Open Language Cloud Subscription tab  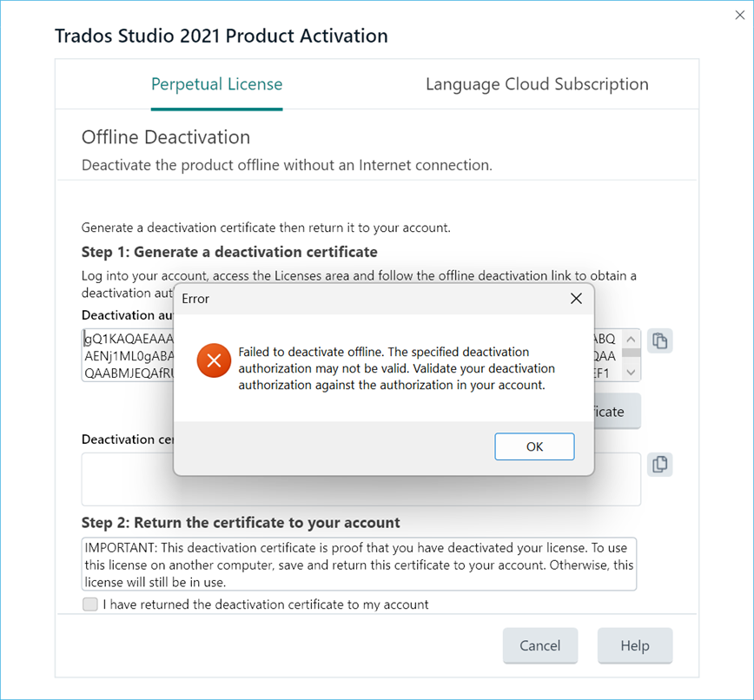coord(537,84)
